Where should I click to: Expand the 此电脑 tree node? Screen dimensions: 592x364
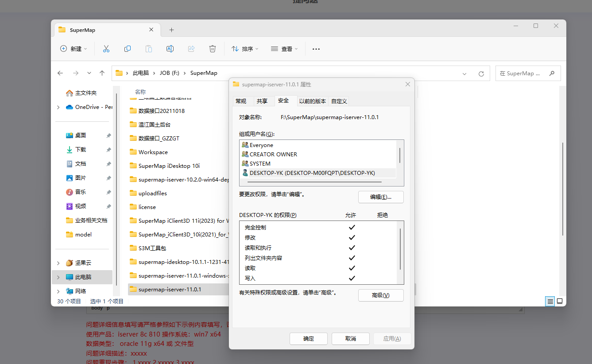58,277
